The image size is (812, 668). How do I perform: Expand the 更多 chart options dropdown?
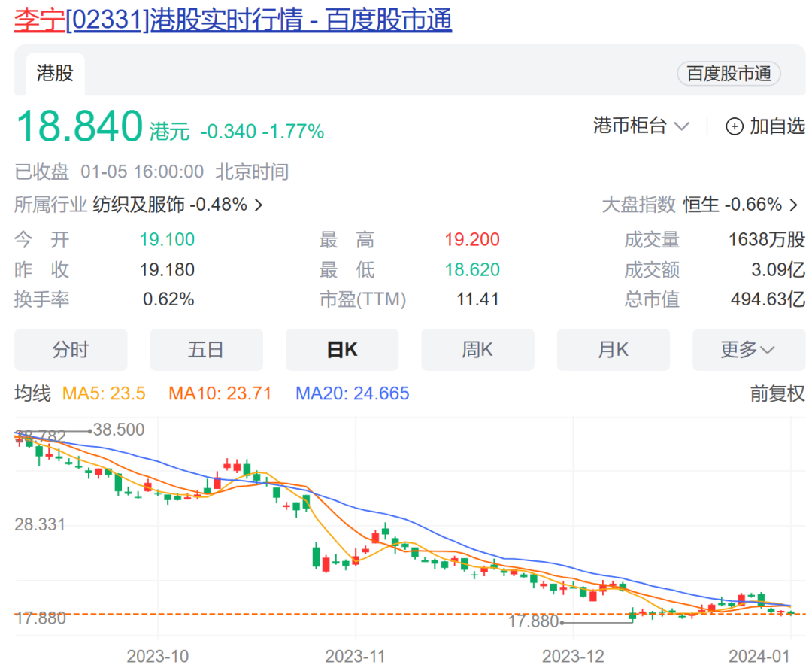click(749, 350)
